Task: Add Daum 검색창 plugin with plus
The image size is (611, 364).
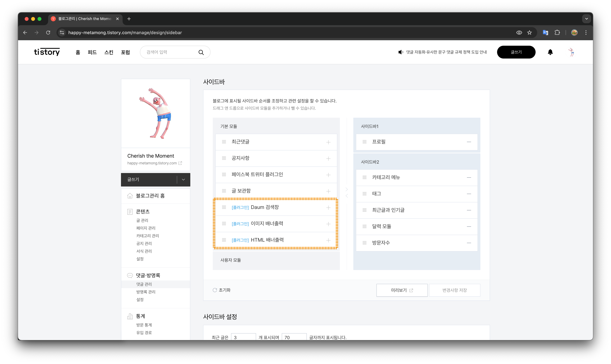Action: pos(328,207)
